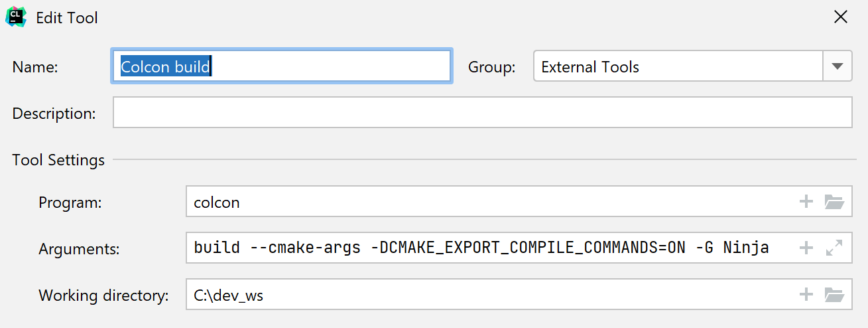Click the Edit Tool window title
868x328 pixels.
coord(67,18)
